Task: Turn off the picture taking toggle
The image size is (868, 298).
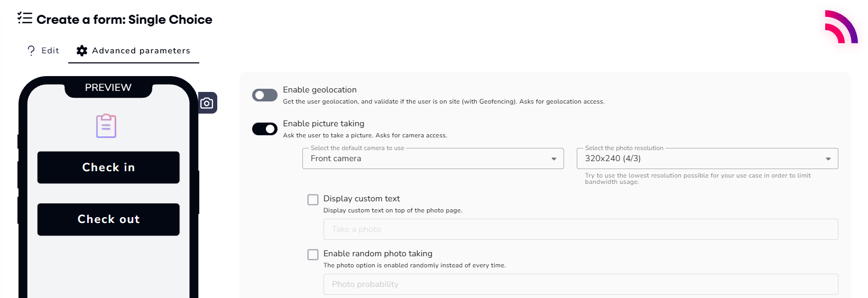Action: pyautogui.click(x=265, y=129)
